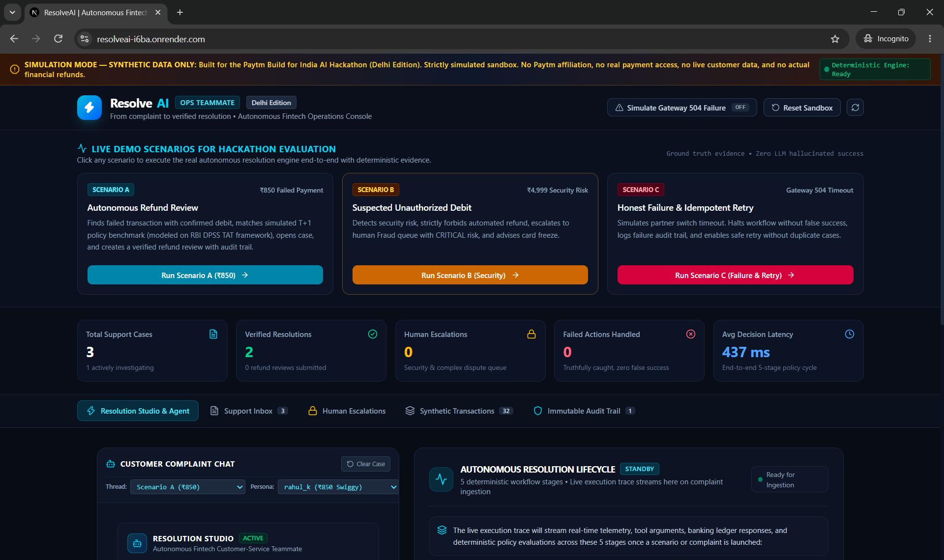Click Delhi Edition badge
Screen dimensions: 944x560
coord(271,103)
